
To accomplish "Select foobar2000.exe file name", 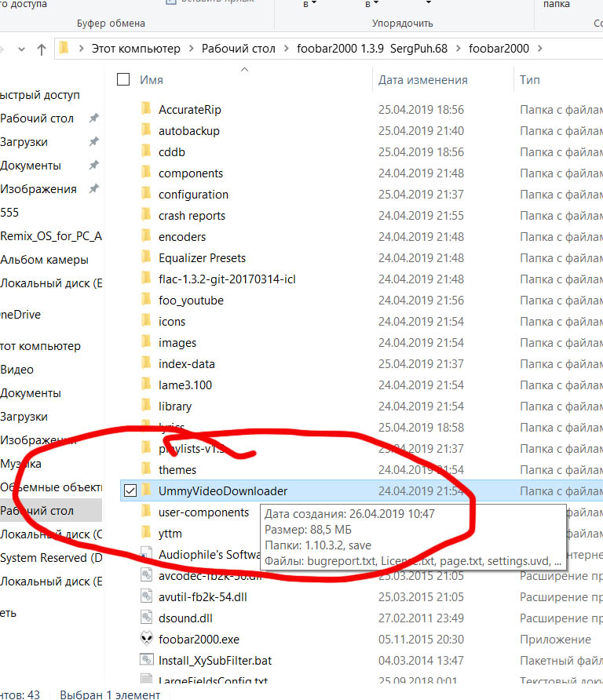I will (199, 640).
